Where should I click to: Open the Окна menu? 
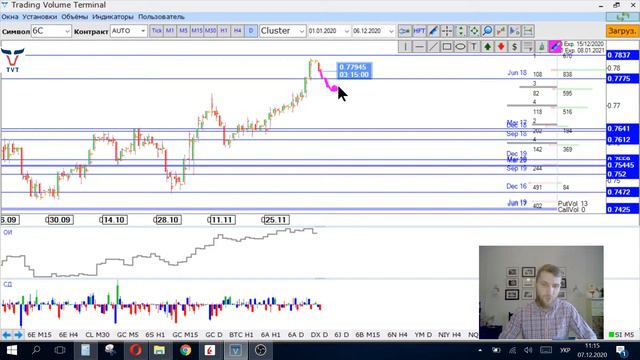pos(10,17)
